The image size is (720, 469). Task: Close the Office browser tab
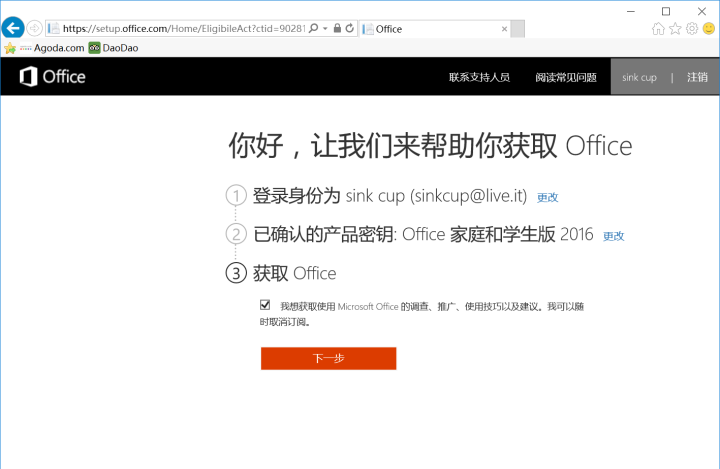(x=505, y=29)
